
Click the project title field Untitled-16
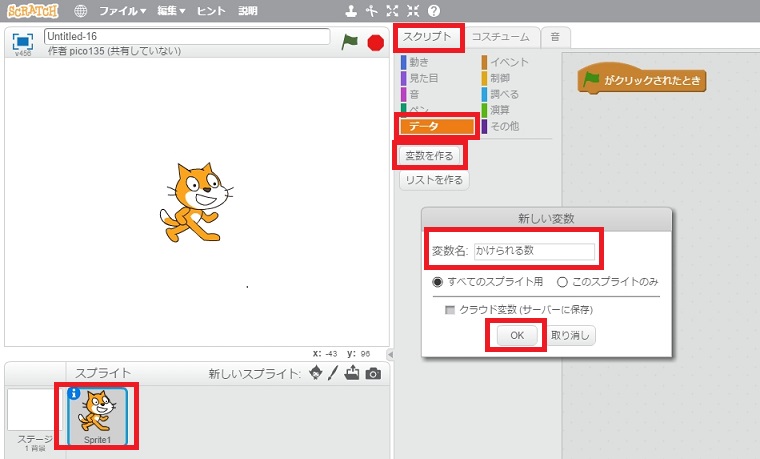pos(187,36)
